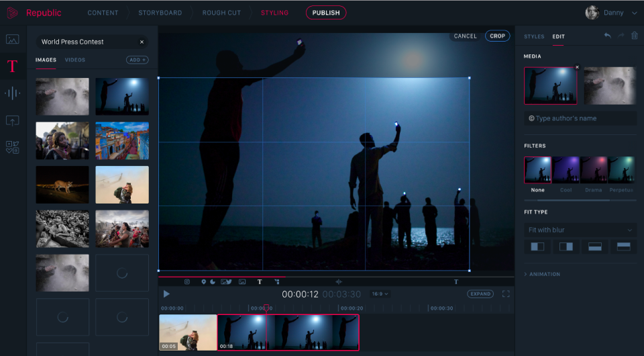Open the audio waveform panel in sidebar

point(12,93)
